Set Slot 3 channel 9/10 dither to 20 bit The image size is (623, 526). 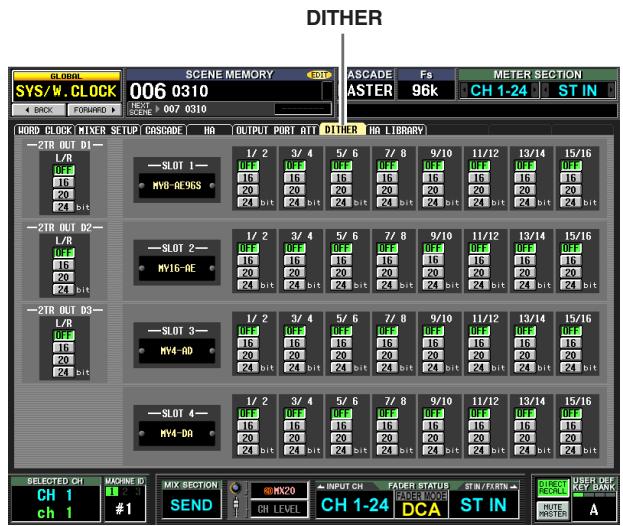click(433, 356)
